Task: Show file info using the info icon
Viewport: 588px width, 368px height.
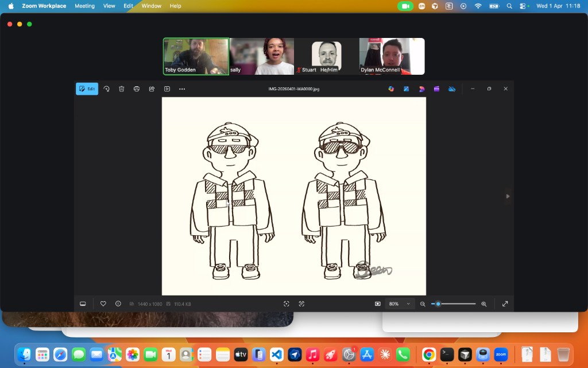Action: pos(118,304)
